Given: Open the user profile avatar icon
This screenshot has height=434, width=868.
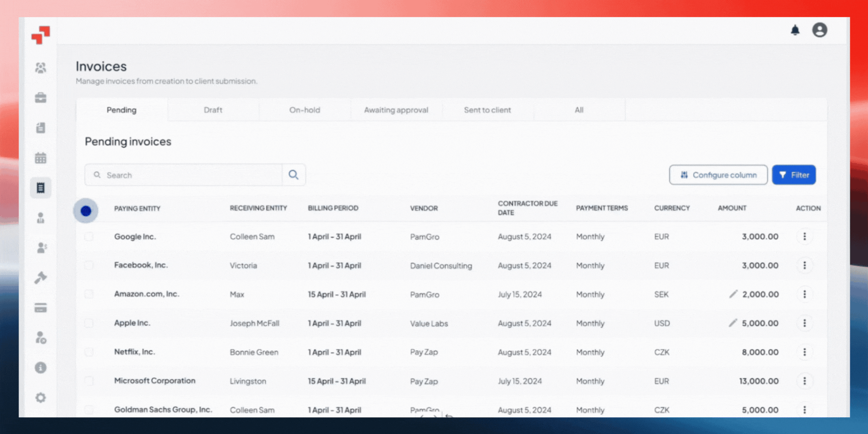Looking at the screenshot, I should [x=820, y=30].
